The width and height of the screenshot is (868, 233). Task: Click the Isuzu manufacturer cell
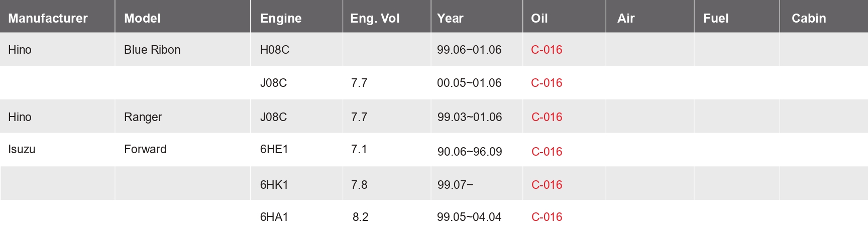22,149
